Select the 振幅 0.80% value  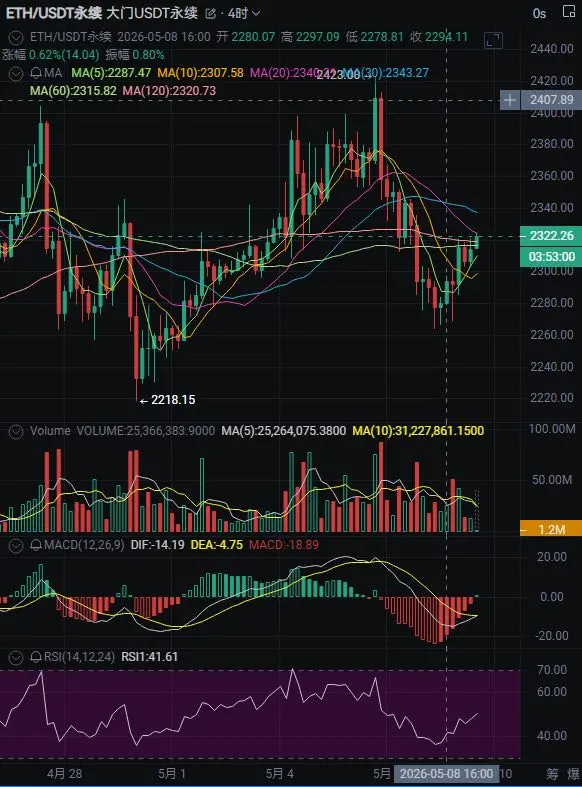coord(135,55)
